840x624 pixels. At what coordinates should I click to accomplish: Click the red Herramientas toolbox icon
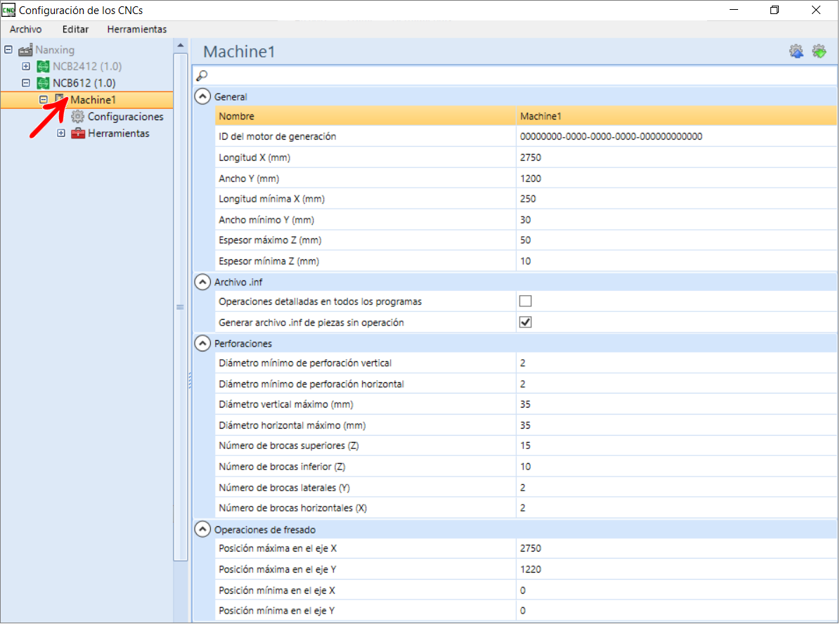point(78,133)
